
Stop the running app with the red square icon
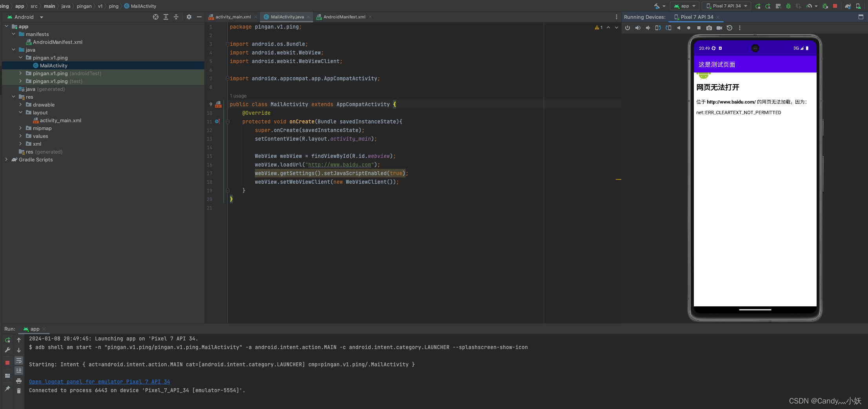(x=835, y=6)
